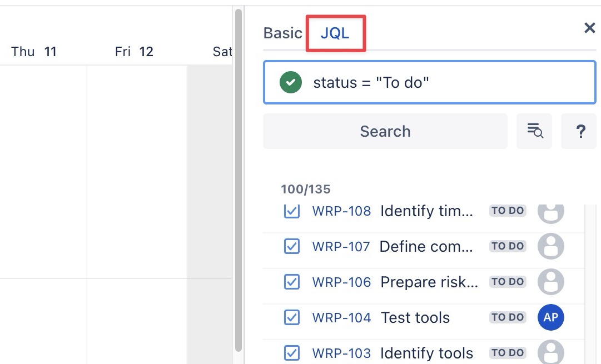Viewport: 601px width, 364px height.
Task: Select the Fri 12 calendar column header
Action: click(134, 52)
